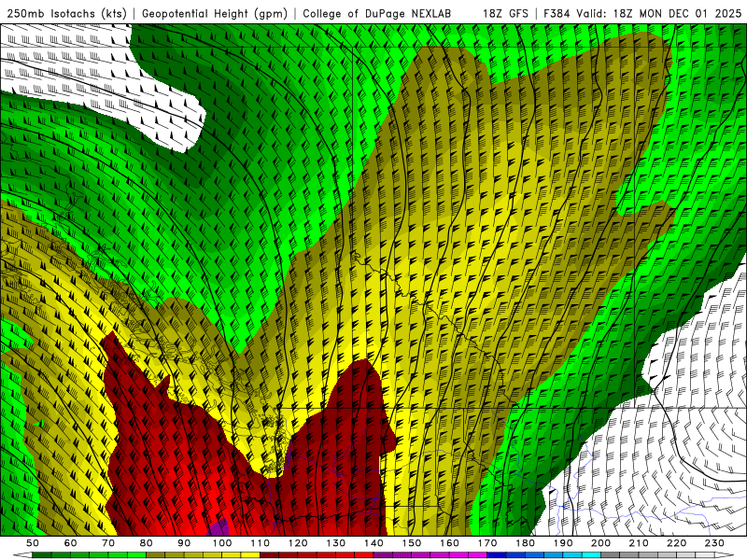The width and height of the screenshot is (747, 560).
Task: Click the 100 label on the color bar
Action: [x=222, y=543]
